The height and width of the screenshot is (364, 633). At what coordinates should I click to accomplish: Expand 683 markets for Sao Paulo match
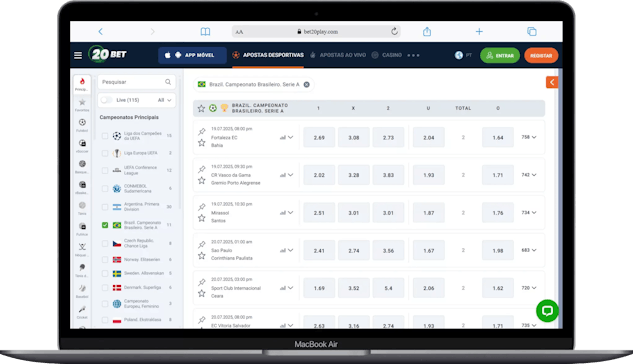(x=529, y=250)
